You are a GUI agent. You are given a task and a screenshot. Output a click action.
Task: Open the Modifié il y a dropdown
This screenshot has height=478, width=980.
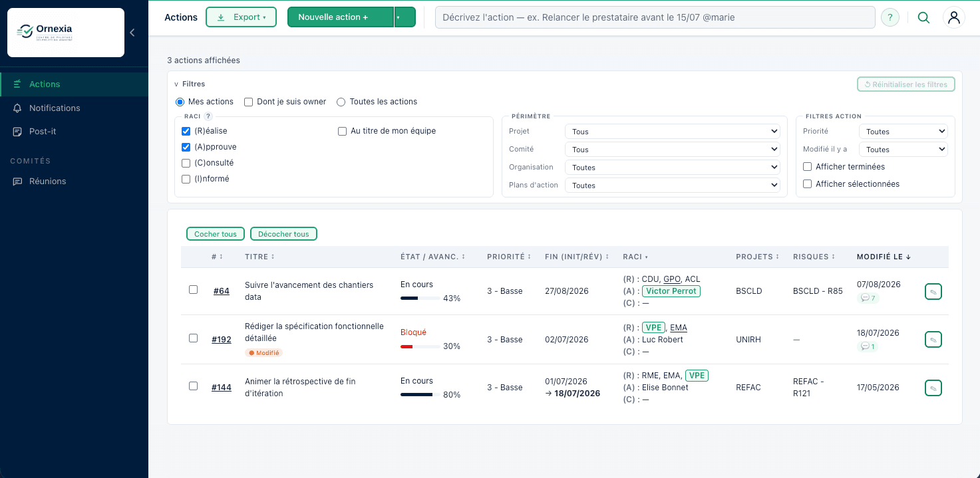903,150
